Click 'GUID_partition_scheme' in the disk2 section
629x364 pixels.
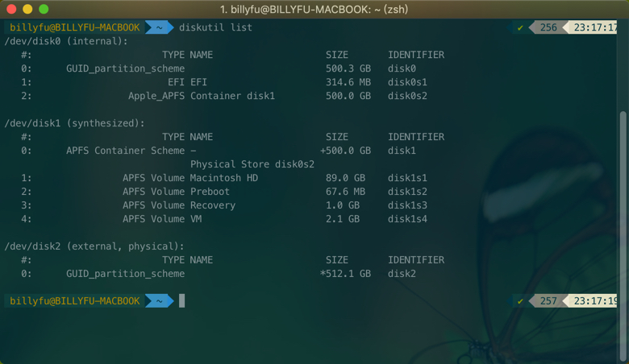click(x=125, y=274)
